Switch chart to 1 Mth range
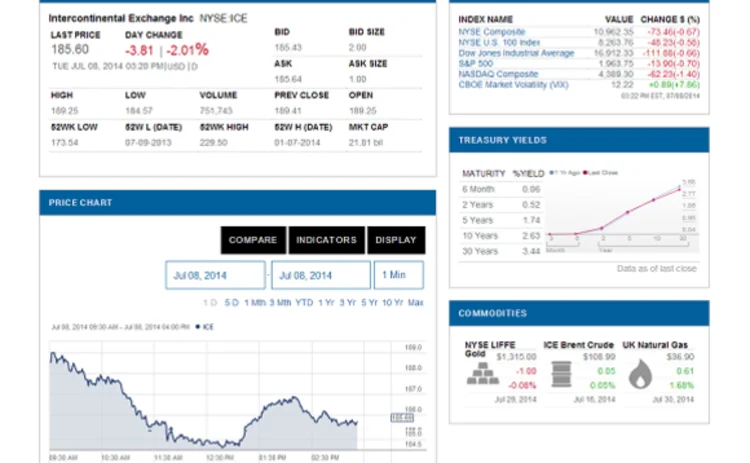The height and width of the screenshot is (463, 750). point(255,303)
